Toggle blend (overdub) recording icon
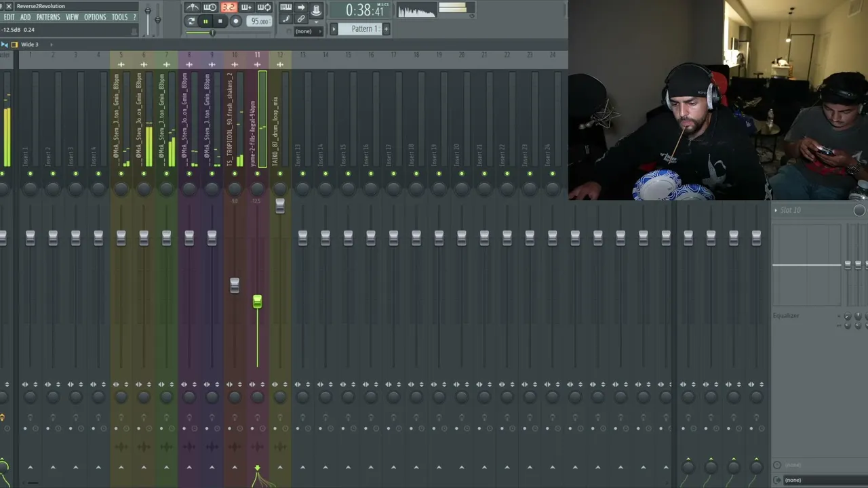The width and height of the screenshot is (868, 488). coord(246,7)
